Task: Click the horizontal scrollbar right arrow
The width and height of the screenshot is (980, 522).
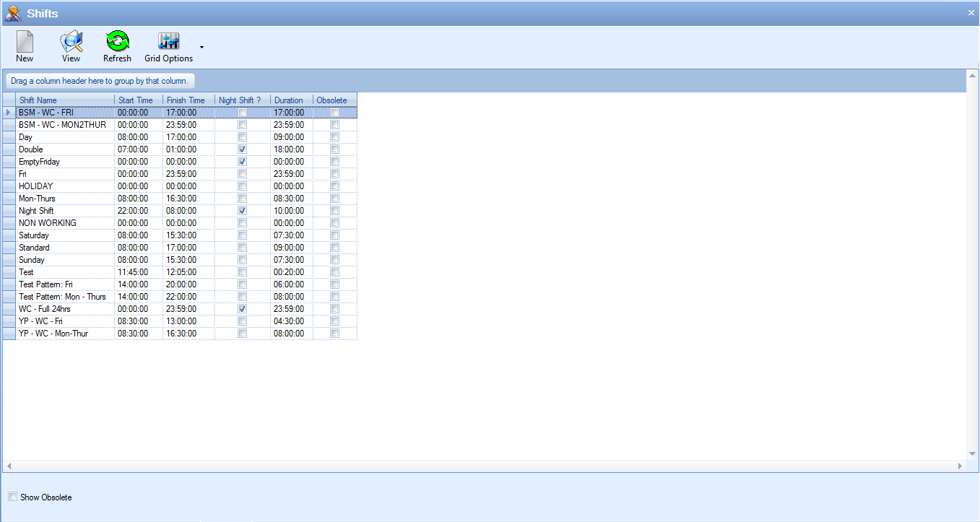Action: (x=960, y=466)
